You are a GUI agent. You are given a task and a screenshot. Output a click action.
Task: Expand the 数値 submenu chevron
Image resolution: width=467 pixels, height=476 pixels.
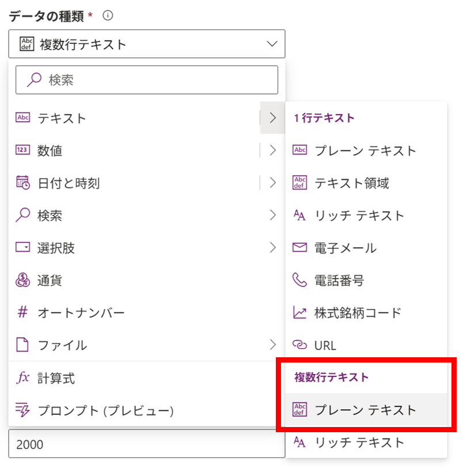pos(273,151)
